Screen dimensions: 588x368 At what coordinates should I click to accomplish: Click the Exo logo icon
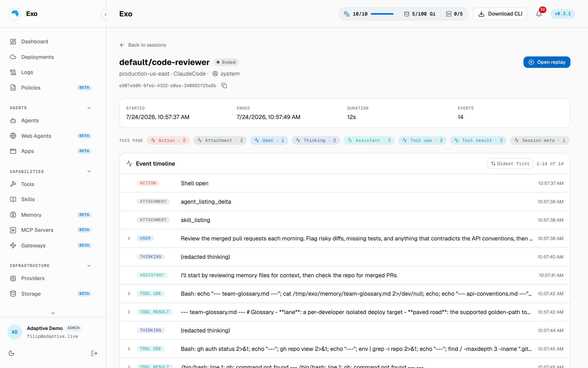15,14
